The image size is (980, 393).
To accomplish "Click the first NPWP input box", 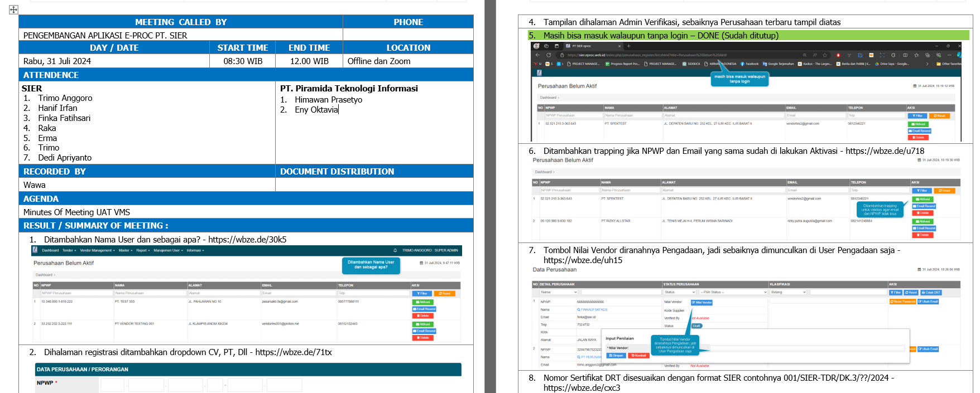I will pyautogui.click(x=112, y=385).
